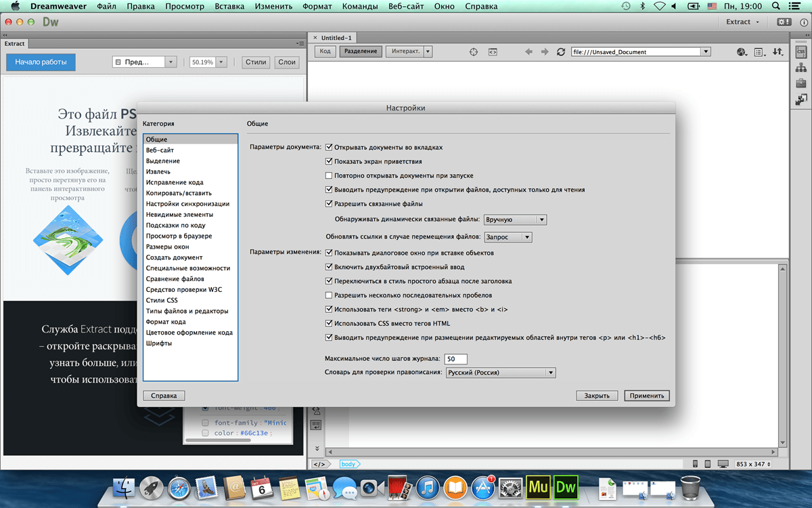Click the Forward arrow in document toolbar
Viewport: 812px width, 508px height.
544,51
